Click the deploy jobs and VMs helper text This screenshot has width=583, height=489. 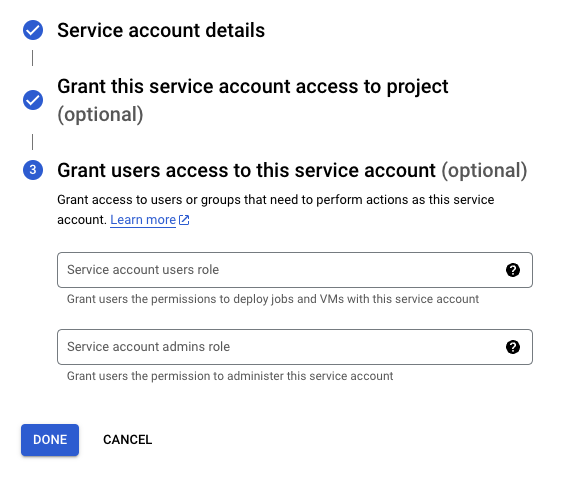(x=273, y=299)
